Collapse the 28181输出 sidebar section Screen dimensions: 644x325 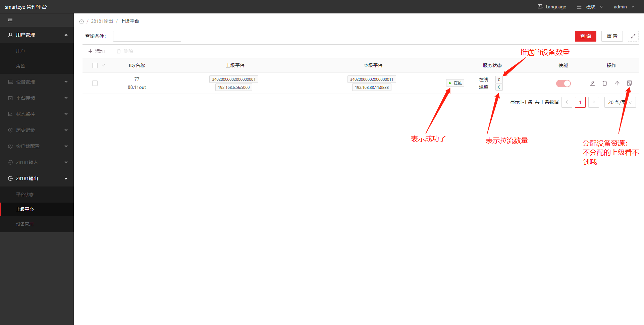click(37, 178)
